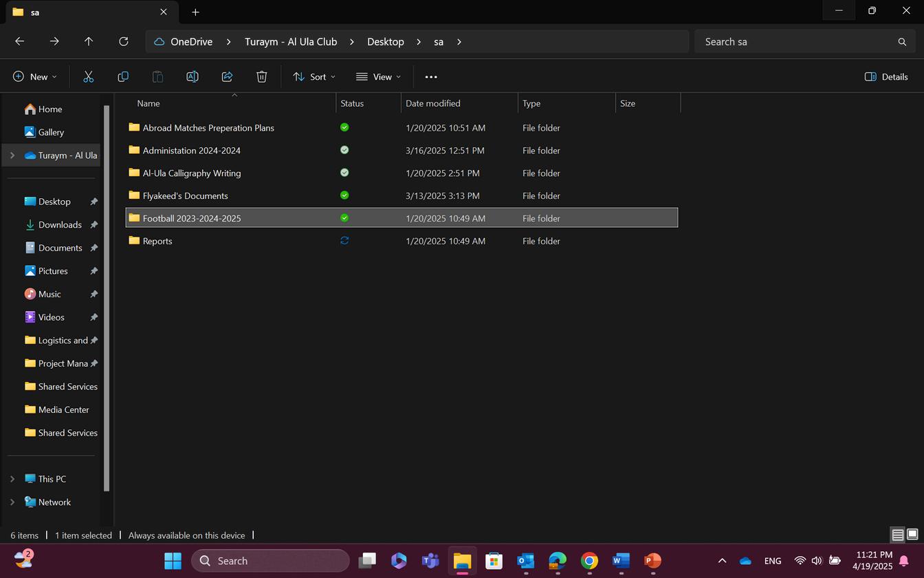The height and width of the screenshot is (578, 924).
Task: Switch to large thumbnails view
Action: click(912, 535)
